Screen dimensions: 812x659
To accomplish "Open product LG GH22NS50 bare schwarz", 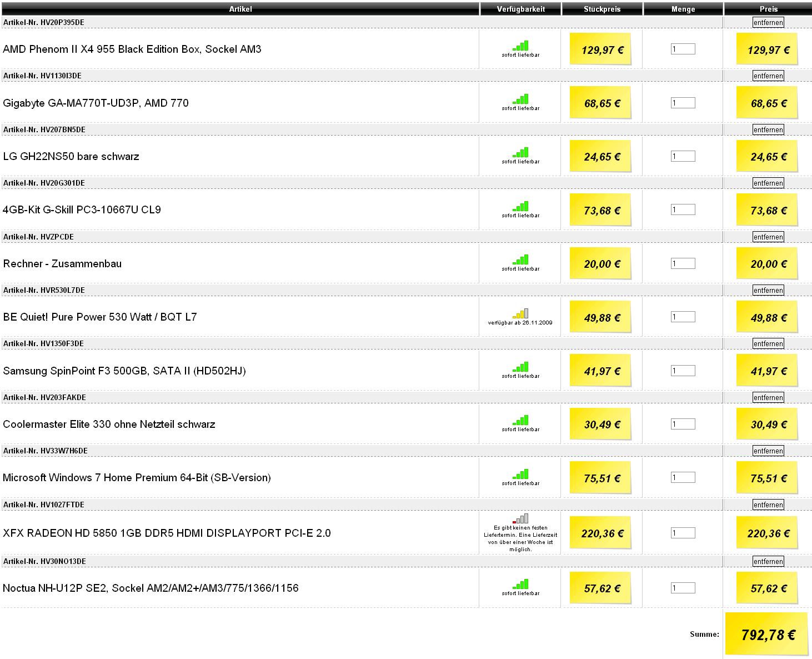I will (71, 156).
